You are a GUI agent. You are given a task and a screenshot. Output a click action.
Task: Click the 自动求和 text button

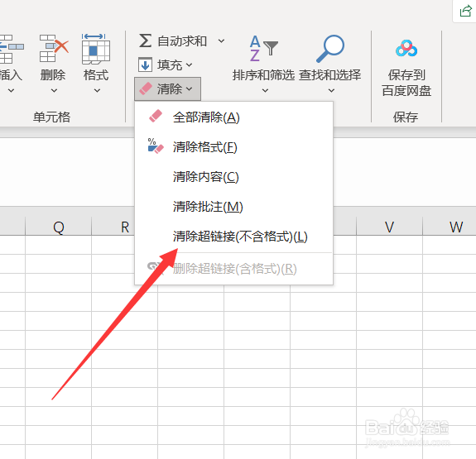point(182,41)
